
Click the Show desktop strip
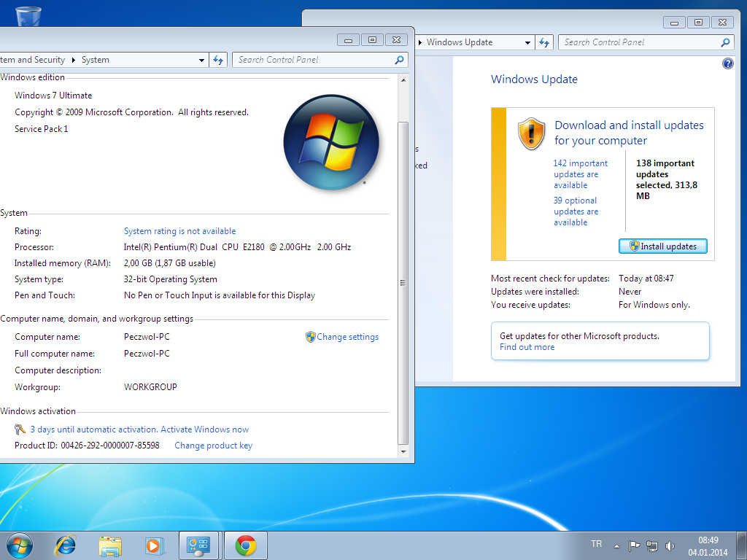point(742,545)
